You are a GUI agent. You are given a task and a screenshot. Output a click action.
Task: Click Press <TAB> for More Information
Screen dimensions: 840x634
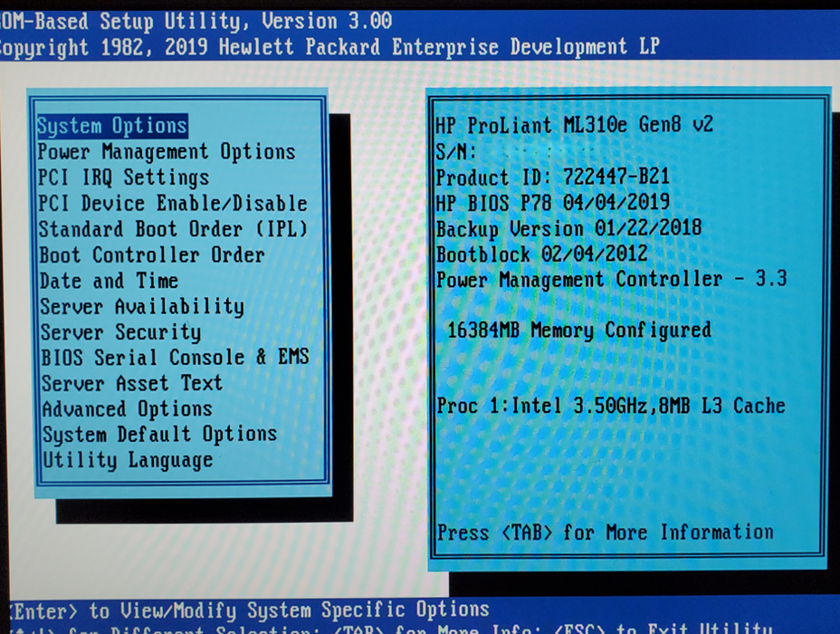[606, 533]
